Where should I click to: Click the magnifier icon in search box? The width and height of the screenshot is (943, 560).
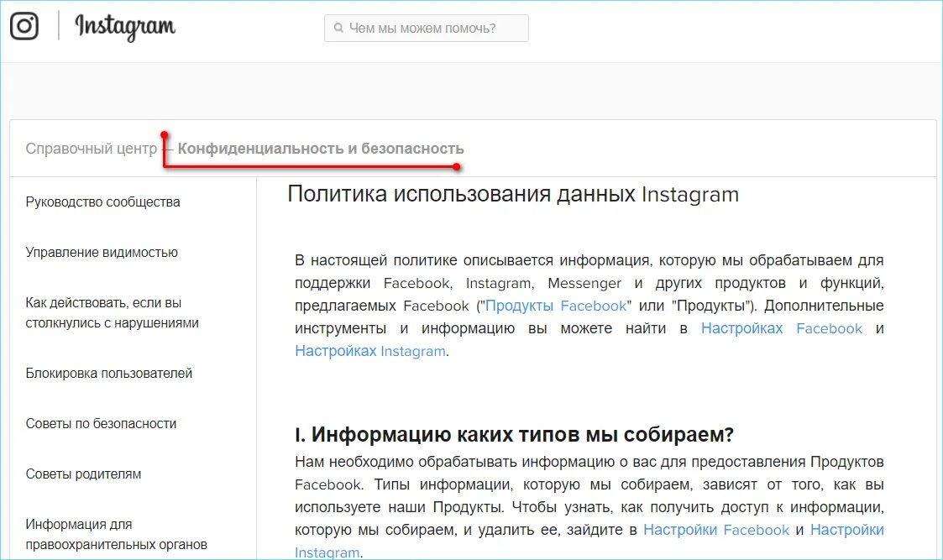pyautogui.click(x=338, y=28)
